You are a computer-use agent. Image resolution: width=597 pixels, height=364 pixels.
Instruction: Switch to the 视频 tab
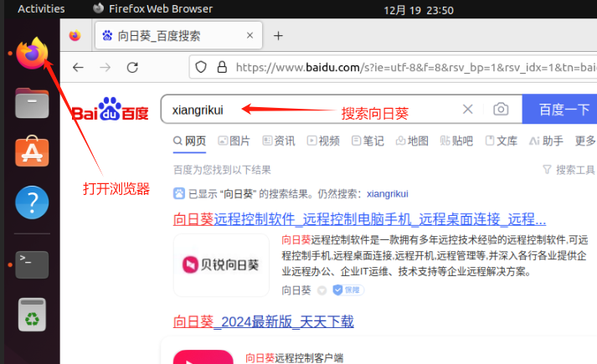pyautogui.click(x=323, y=141)
